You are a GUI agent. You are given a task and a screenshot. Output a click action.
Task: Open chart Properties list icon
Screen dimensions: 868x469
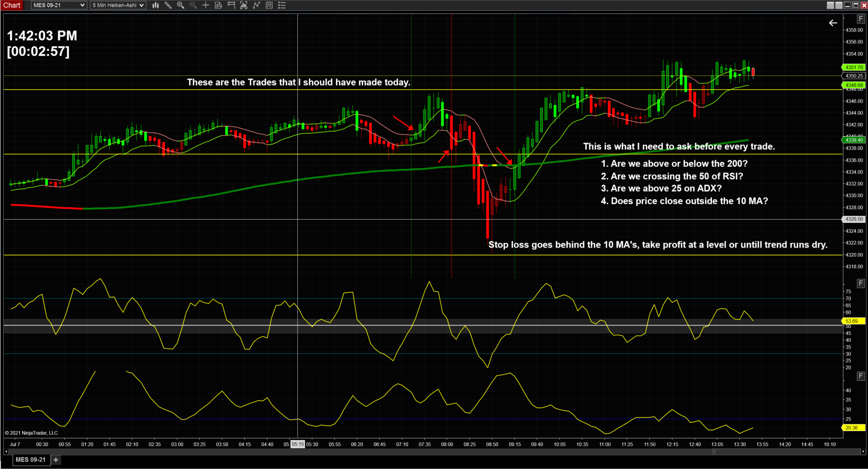point(282,5)
